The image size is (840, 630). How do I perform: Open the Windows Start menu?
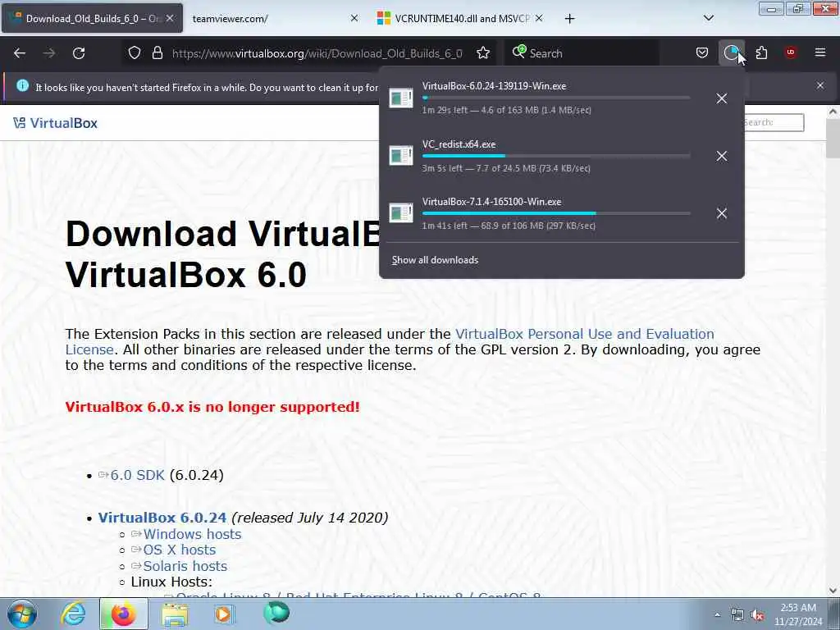(22, 614)
